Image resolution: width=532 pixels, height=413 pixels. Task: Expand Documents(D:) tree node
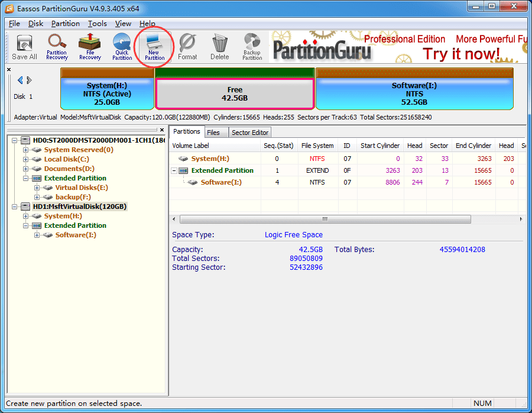25,169
